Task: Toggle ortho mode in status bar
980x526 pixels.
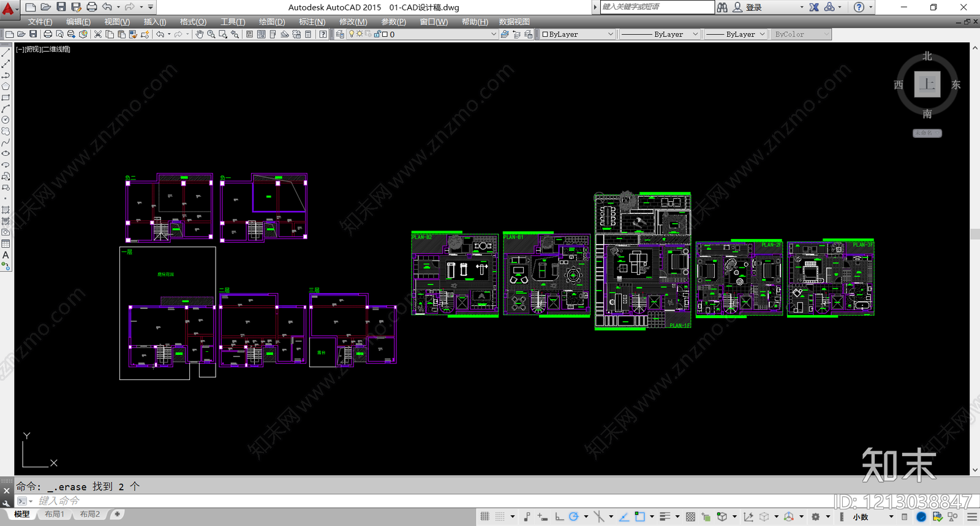Action: pos(559,517)
